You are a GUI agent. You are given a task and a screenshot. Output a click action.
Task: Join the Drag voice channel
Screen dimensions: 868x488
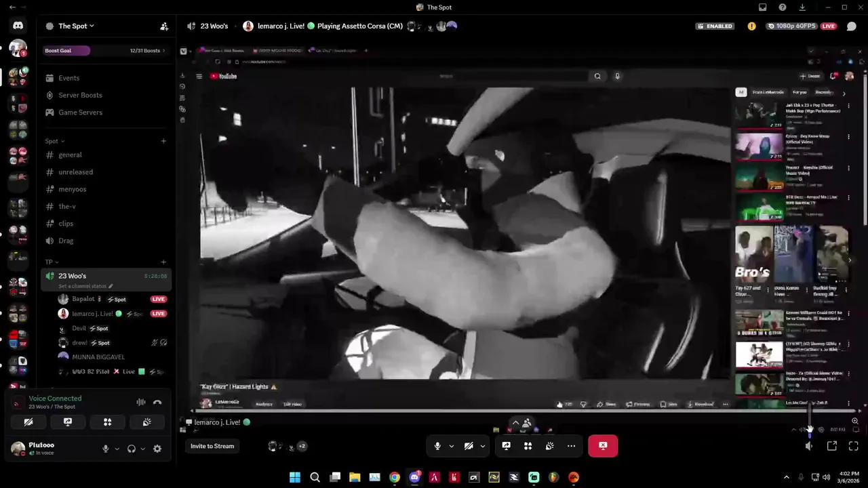coord(104,241)
